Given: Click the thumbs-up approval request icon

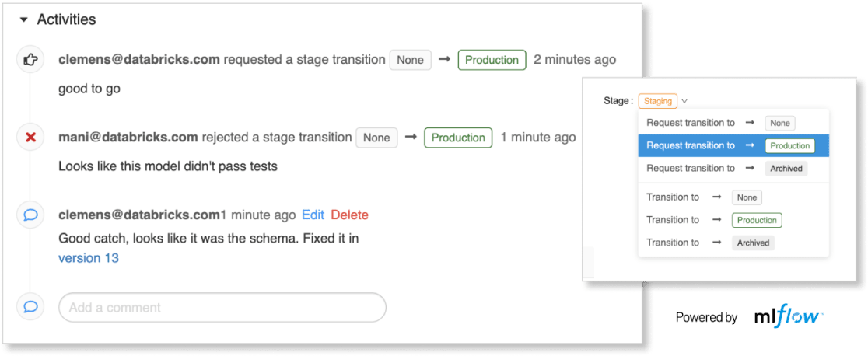Looking at the screenshot, I should (31, 60).
